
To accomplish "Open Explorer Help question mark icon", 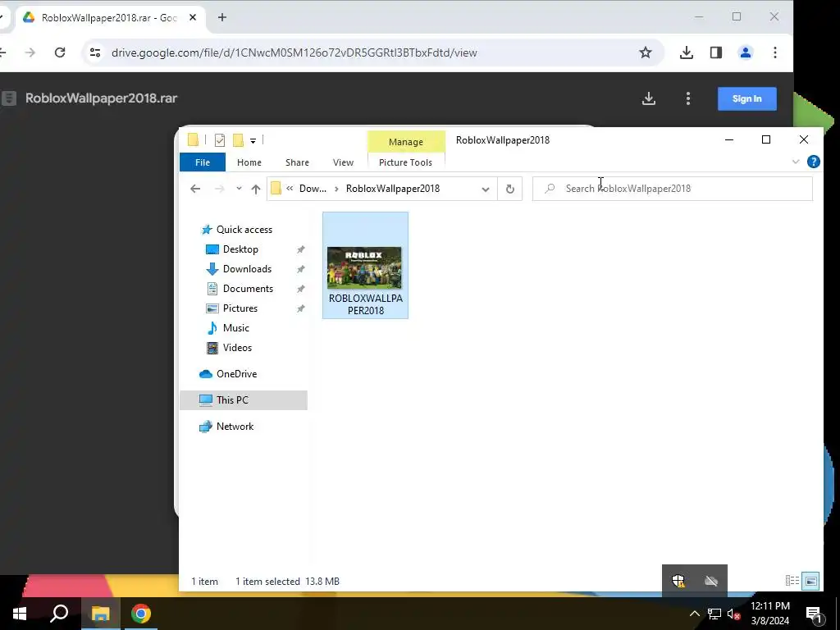I will (813, 162).
